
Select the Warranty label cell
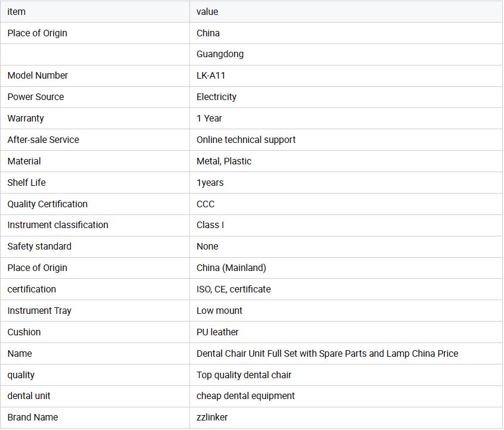pos(26,119)
